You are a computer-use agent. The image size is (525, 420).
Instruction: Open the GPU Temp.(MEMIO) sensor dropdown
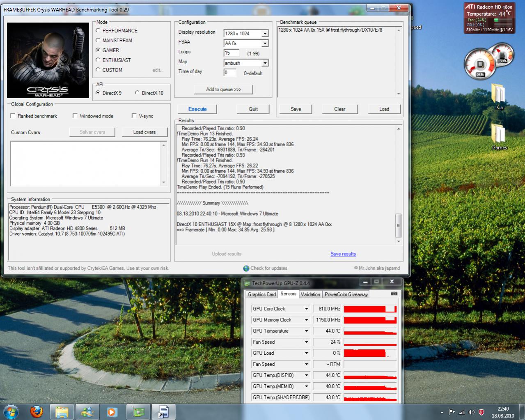click(x=306, y=386)
